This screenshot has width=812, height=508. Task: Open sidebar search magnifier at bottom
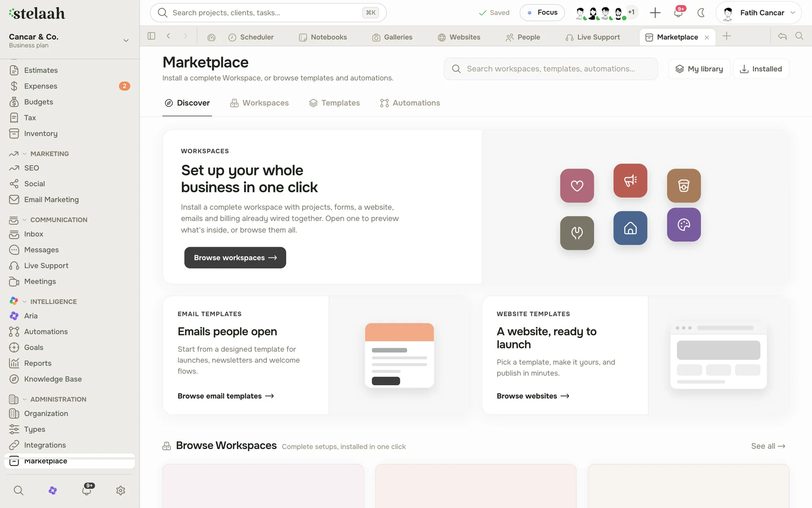coord(19,491)
